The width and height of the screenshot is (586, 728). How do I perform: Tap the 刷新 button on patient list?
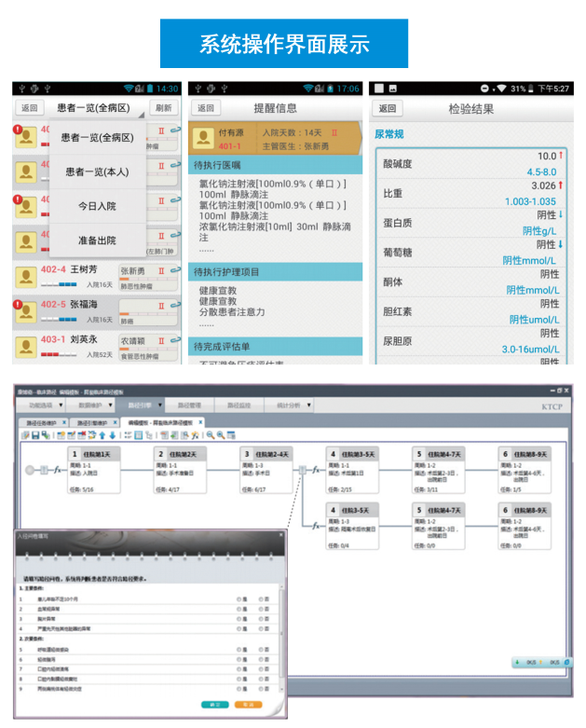coord(164,108)
